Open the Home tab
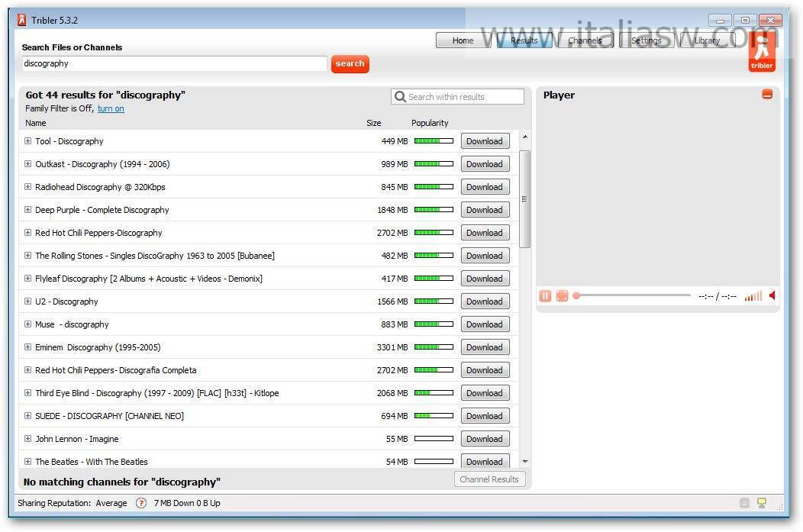 pyautogui.click(x=463, y=40)
